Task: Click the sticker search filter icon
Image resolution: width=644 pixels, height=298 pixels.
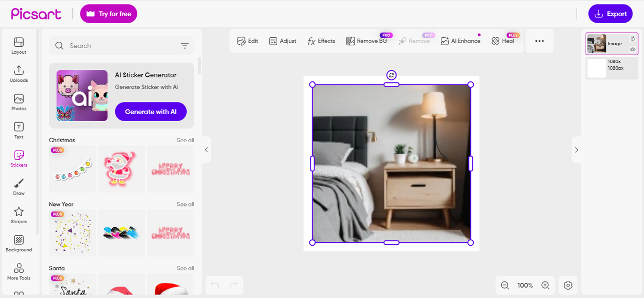Action: [185, 46]
